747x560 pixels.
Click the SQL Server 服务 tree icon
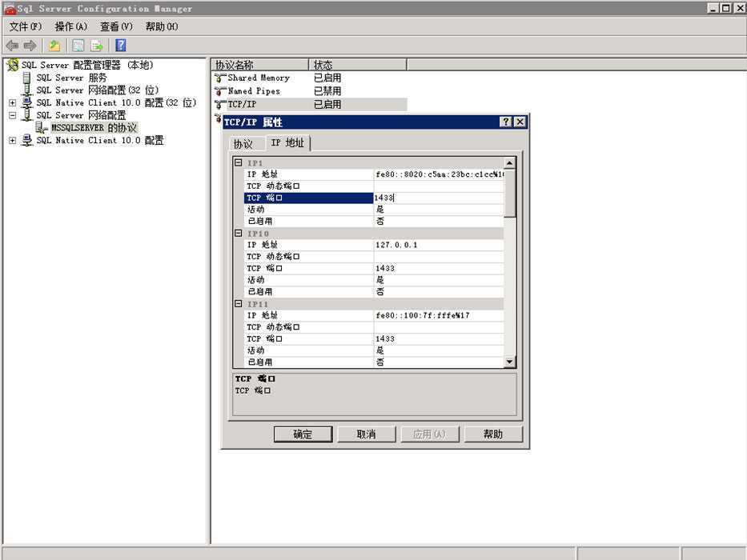point(27,78)
